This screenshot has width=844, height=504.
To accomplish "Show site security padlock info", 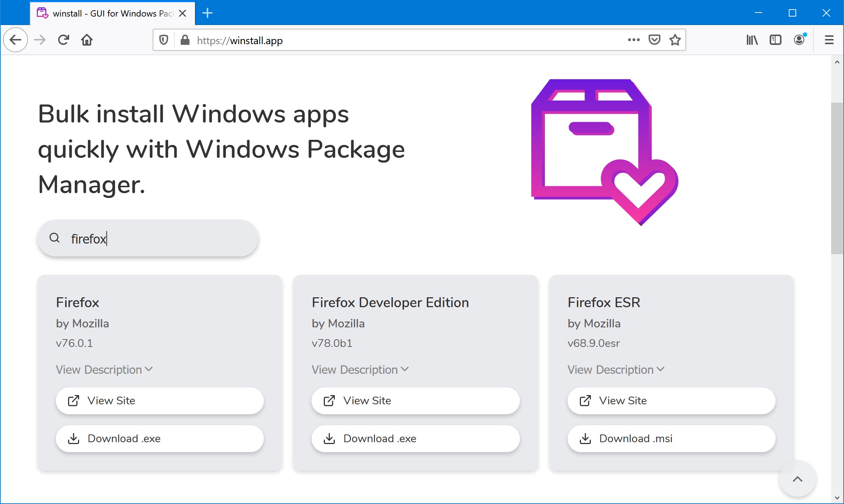I will [x=185, y=40].
